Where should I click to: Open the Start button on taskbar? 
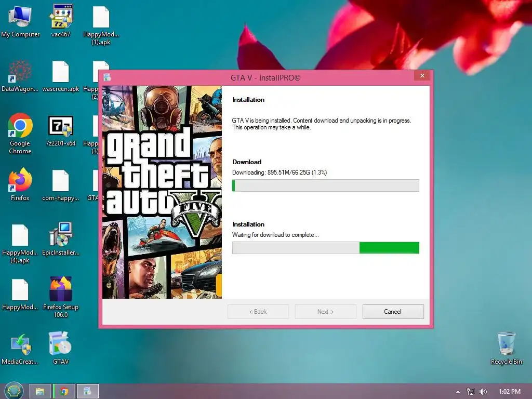click(x=14, y=391)
